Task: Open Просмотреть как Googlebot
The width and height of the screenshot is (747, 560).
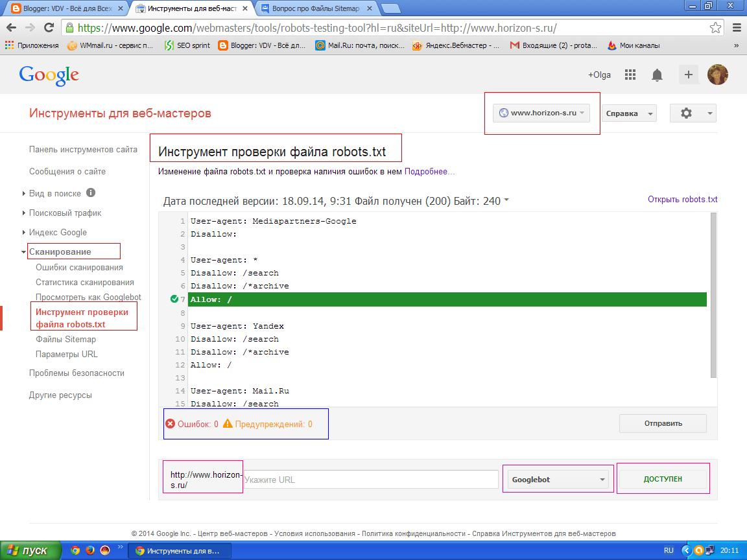Action: tap(88, 297)
